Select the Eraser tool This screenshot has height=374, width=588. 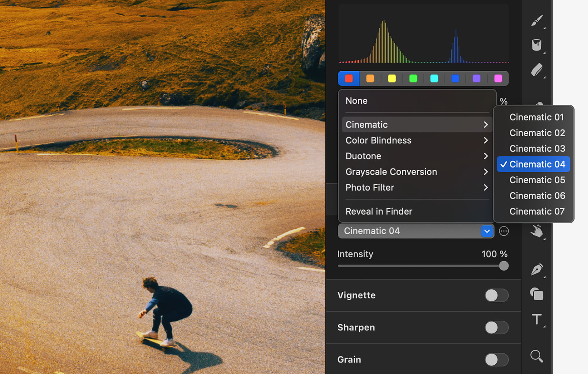point(537,69)
